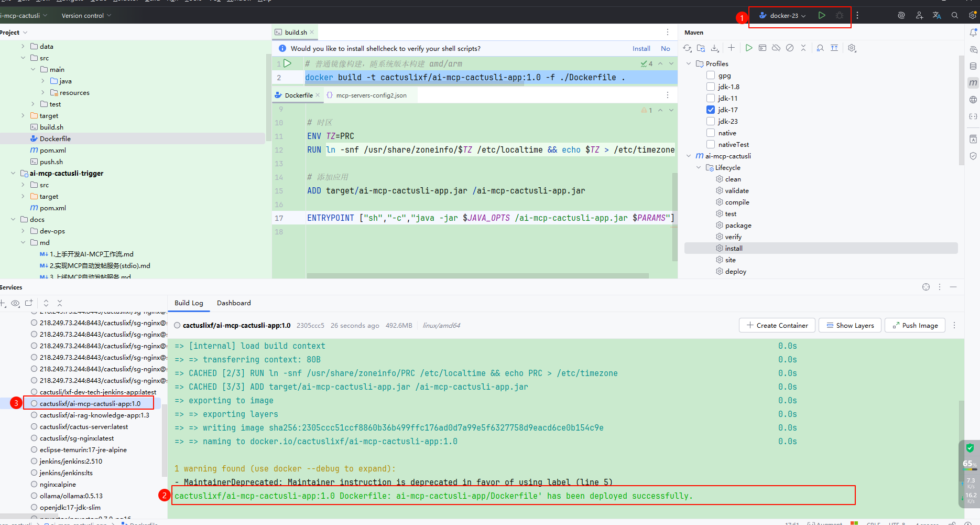Open pom.xml under Dockerfile in tree
The height and width of the screenshot is (525, 980).
pos(52,150)
